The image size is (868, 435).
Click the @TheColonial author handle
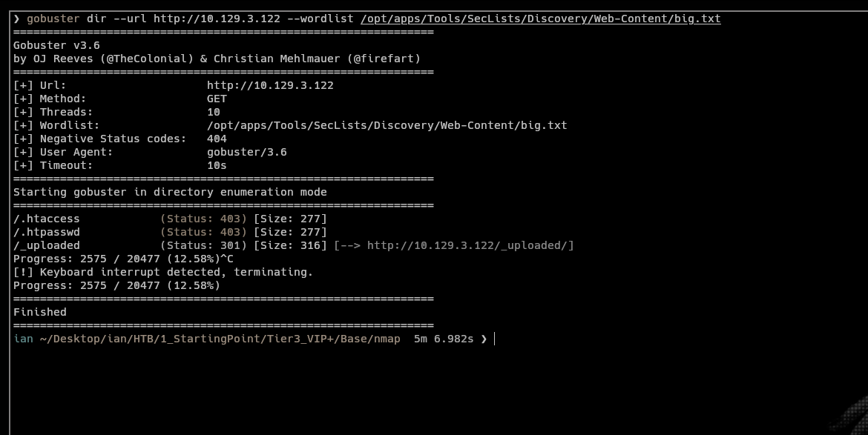(x=154, y=59)
